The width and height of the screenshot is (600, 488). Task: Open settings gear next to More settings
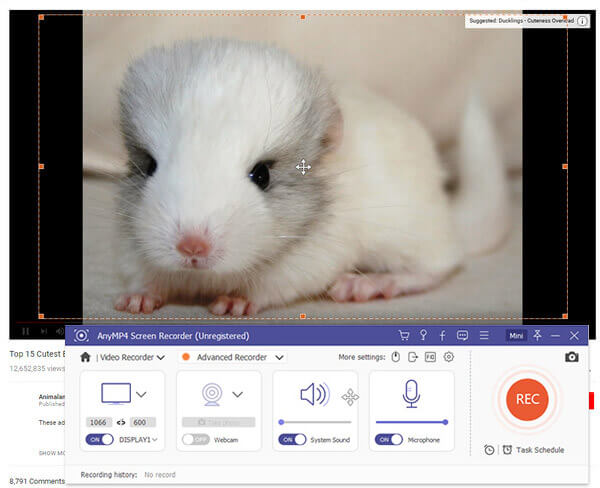[449, 357]
